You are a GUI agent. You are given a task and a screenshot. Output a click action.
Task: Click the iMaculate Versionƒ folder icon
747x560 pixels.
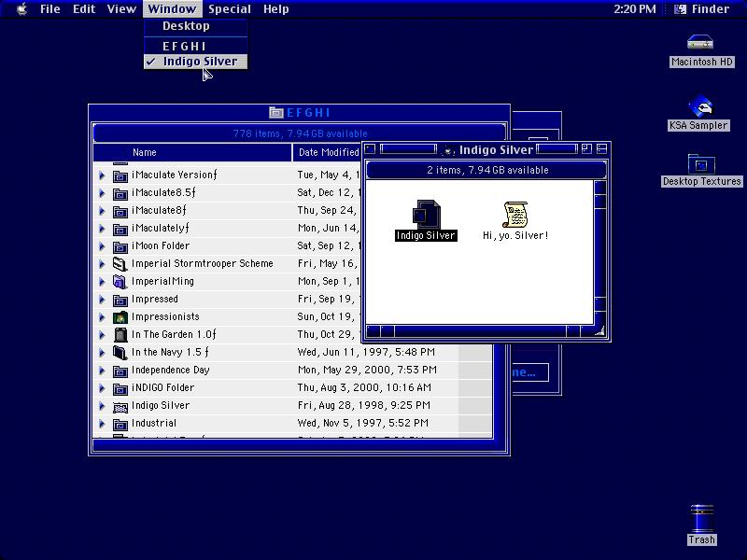click(x=120, y=175)
